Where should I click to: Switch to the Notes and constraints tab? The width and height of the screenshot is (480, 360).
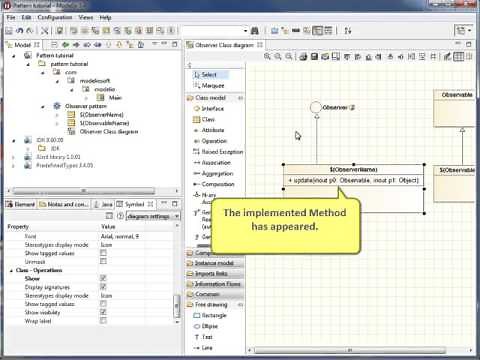pyautogui.click(x=64, y=204)
